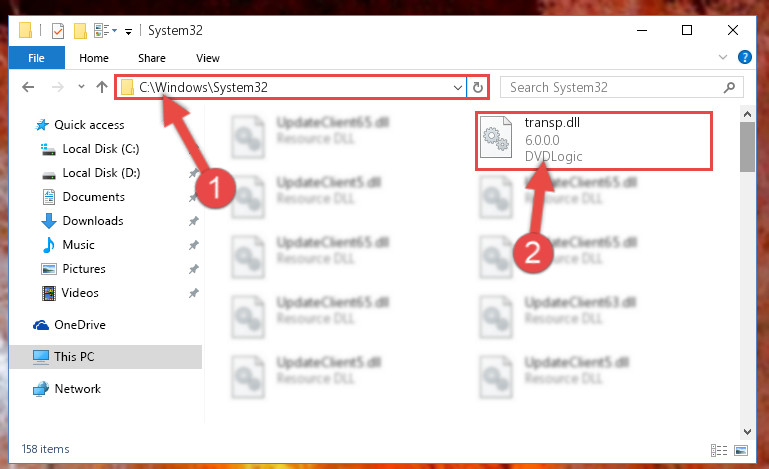Click the vertical scrollbar thumb
This screenshot has height=469, width=769.
click(747, 147)
